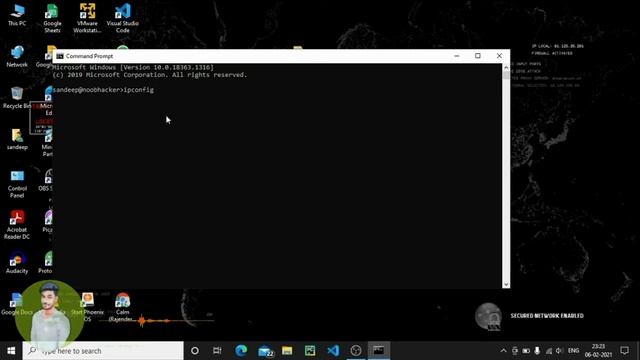Open Calm (Rajender) Chrome shortcut

[x=122, y=307]
